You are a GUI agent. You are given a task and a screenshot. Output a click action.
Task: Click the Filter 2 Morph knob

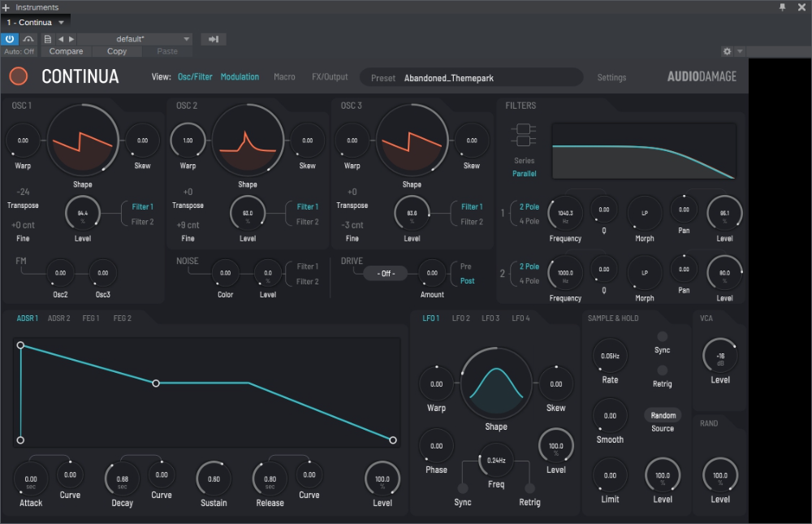coord(645,273)
